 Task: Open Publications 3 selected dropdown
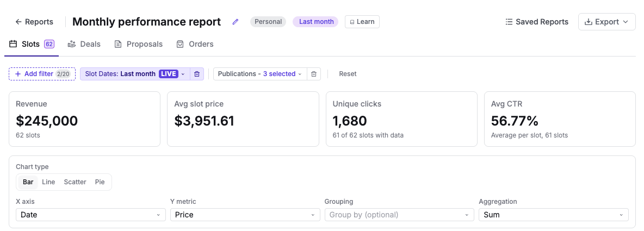pos(260,74)
